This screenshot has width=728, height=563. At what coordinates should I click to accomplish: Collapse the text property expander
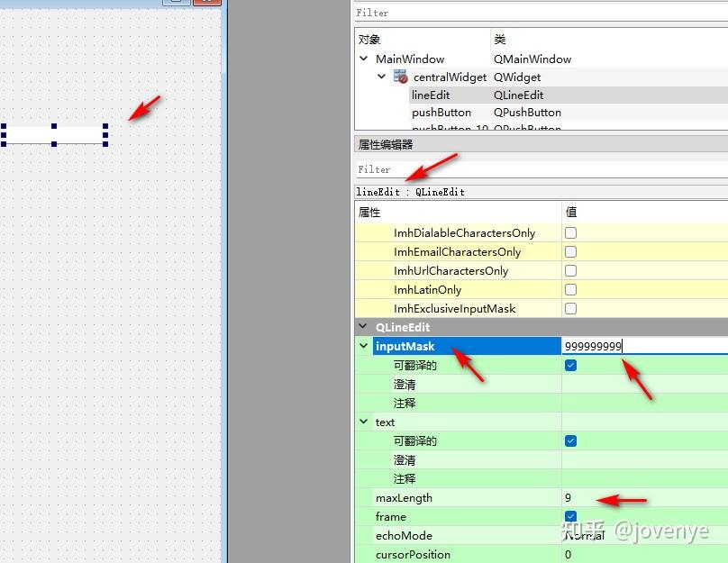(364, 422)
